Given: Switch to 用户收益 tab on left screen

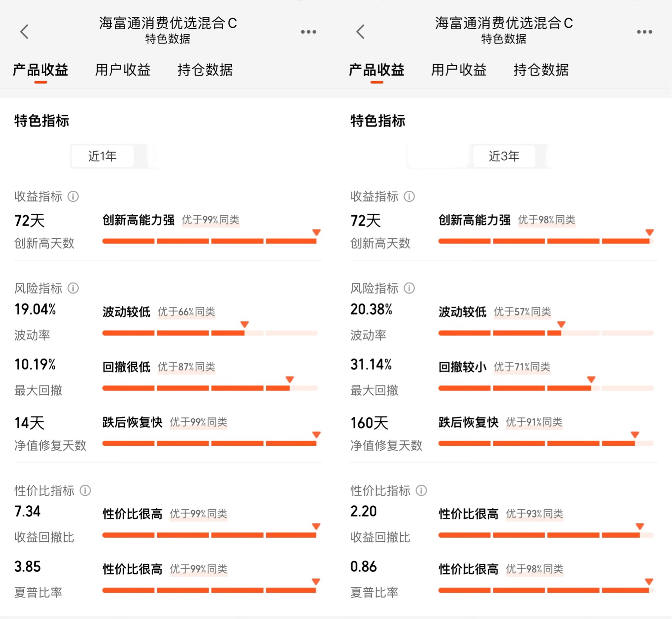Looking at the screenshot, I should coord(123,70).
